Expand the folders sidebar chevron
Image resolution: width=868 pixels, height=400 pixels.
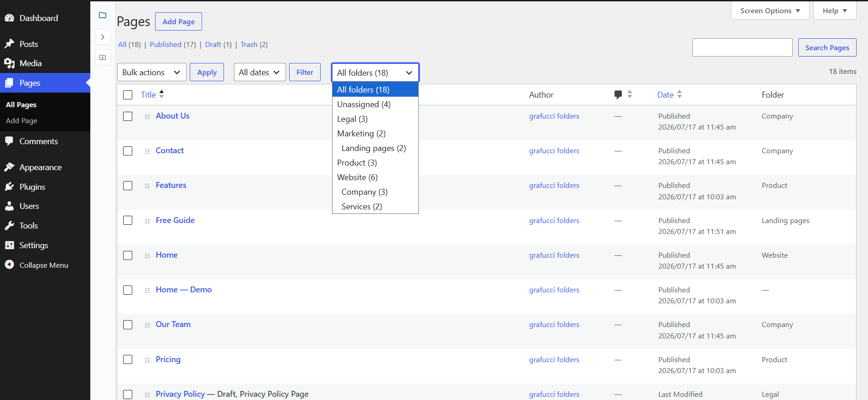point(103,37)
